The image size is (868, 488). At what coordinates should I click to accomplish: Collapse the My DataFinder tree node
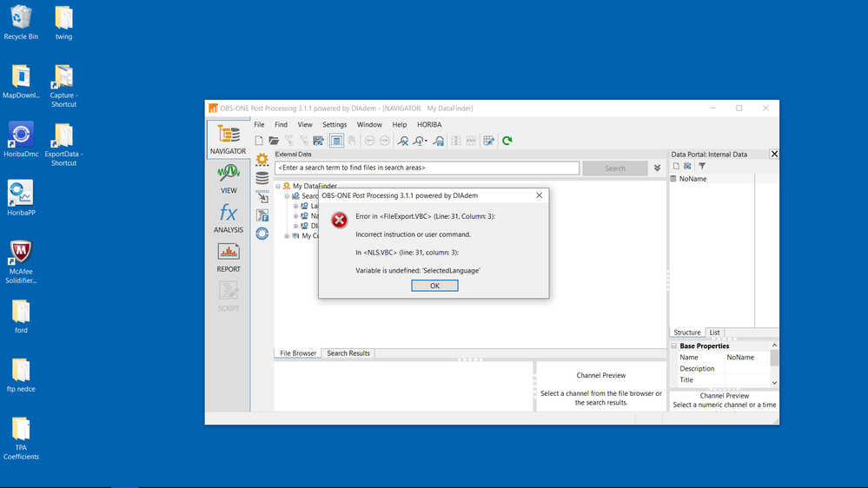pyautogui.click(x=278, y=186)
